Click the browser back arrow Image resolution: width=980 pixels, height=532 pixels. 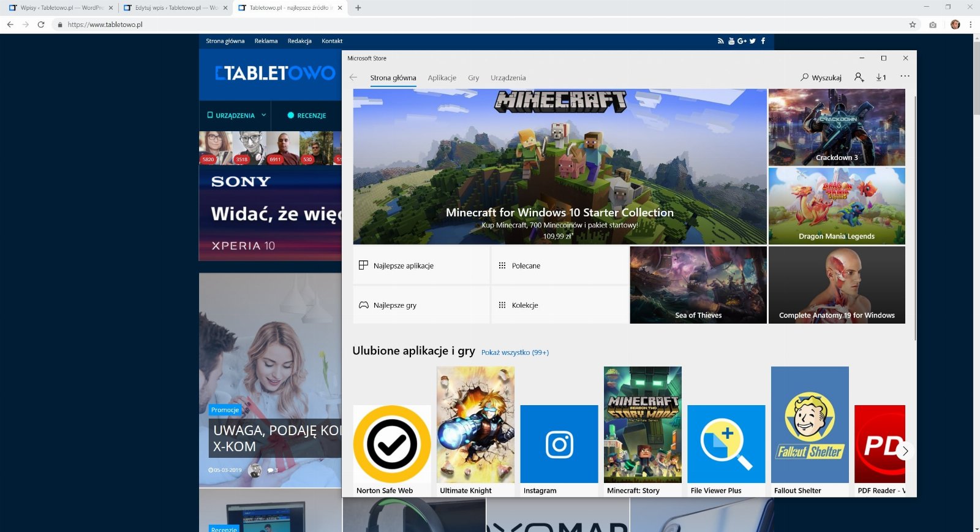(10, 25)
